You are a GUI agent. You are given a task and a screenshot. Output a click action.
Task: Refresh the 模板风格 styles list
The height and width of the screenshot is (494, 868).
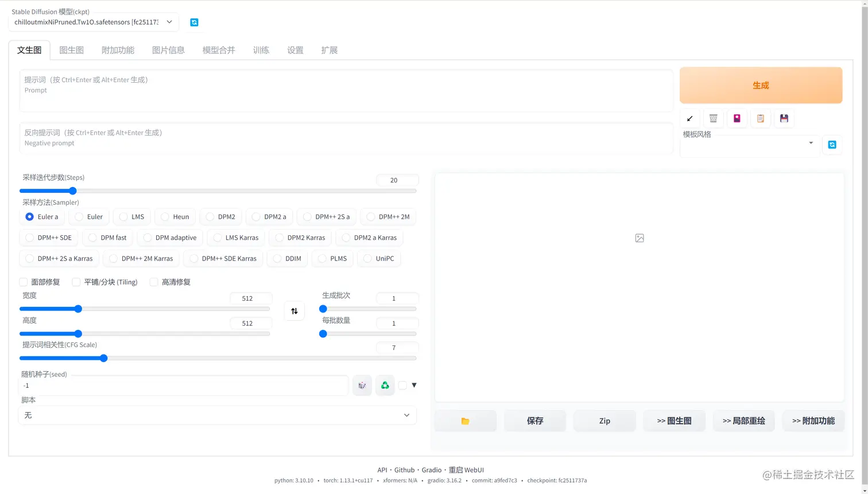click(x=832, y=145)
